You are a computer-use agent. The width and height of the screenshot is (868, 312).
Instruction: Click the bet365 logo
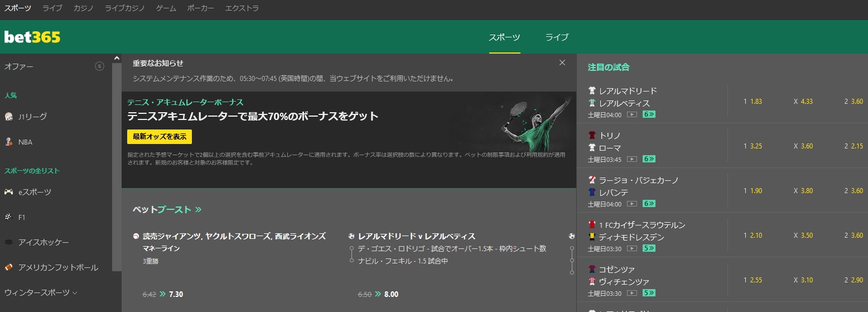coord(32,37)
